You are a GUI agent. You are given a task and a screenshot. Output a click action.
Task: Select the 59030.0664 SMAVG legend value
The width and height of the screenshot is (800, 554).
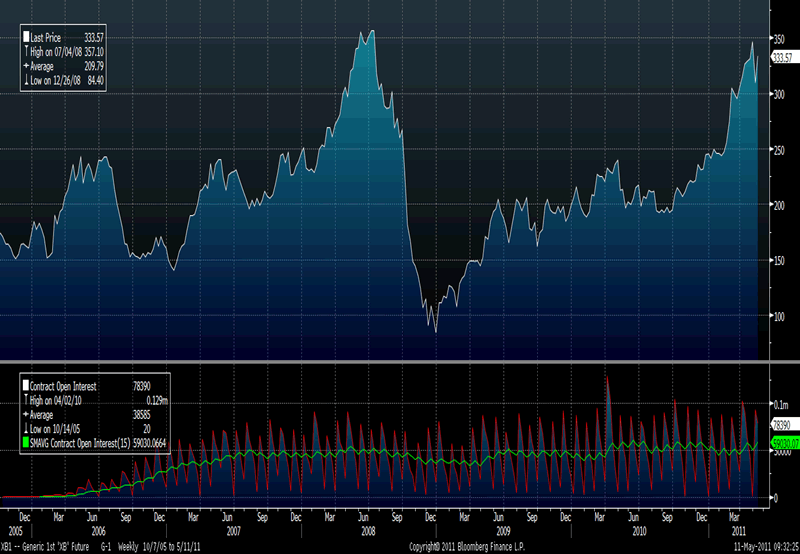click(149, 443)
